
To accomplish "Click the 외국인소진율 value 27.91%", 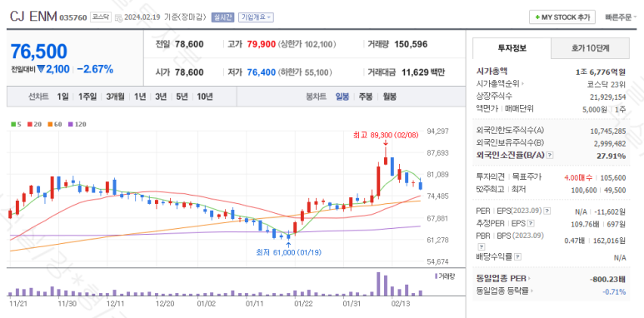I will (x=612, y=156).
